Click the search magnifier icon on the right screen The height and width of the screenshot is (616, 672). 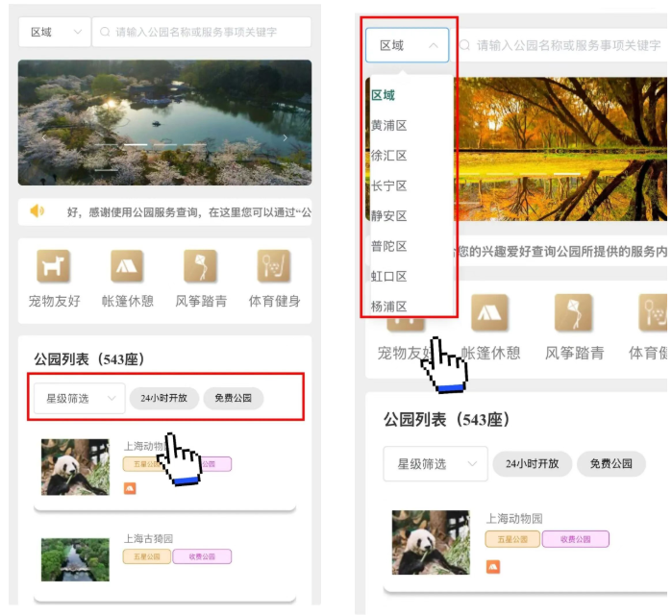click(464, 45)
